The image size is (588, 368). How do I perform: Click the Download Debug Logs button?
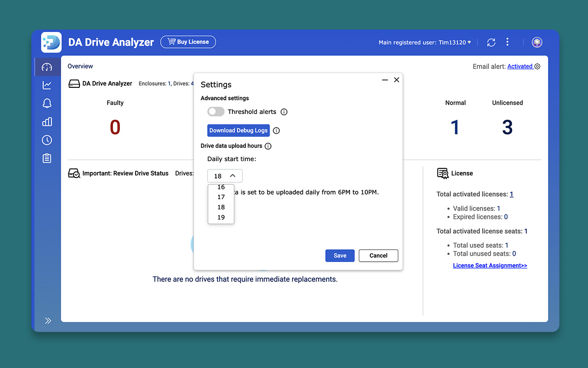[238, 131]
